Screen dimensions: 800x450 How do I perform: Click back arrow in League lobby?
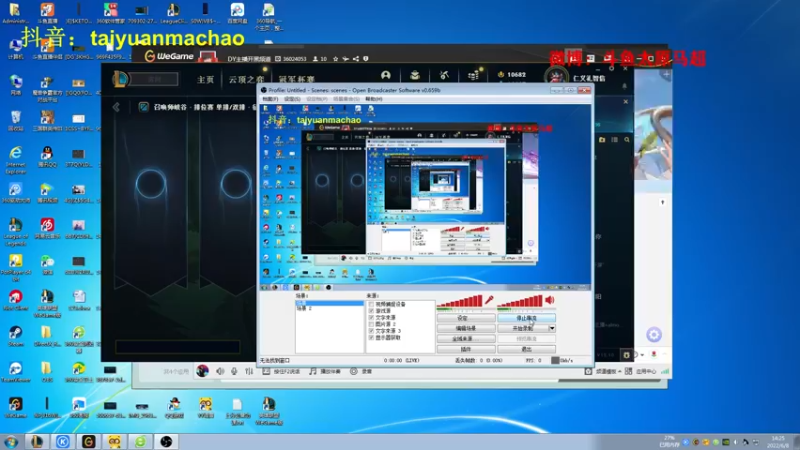[x=116, y=107]
